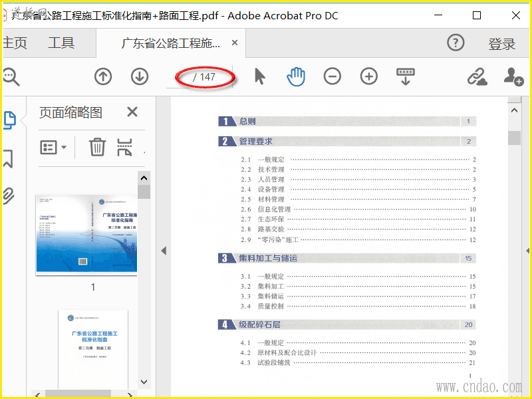The height and width of the screenshot is (399, 532).
Task: Select page 1 cover thumbnail
Action: pos(86,235)
